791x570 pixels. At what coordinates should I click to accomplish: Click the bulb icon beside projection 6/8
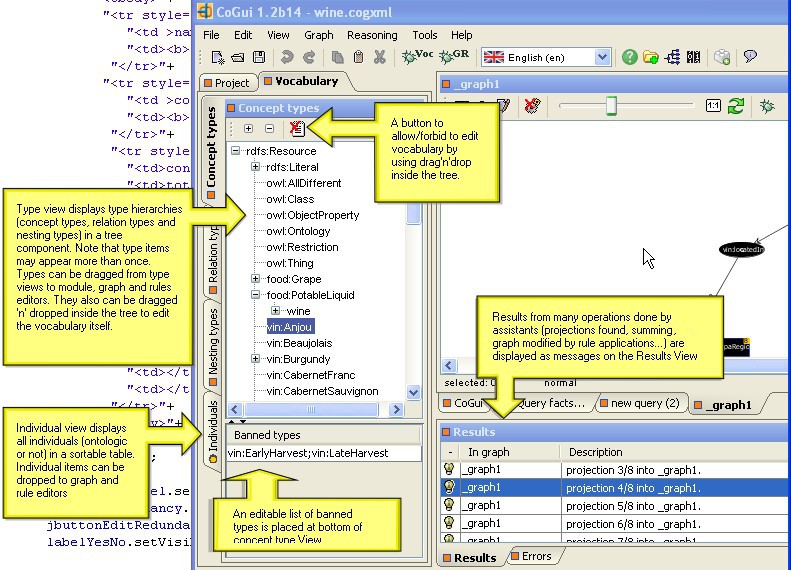(449, 523)
